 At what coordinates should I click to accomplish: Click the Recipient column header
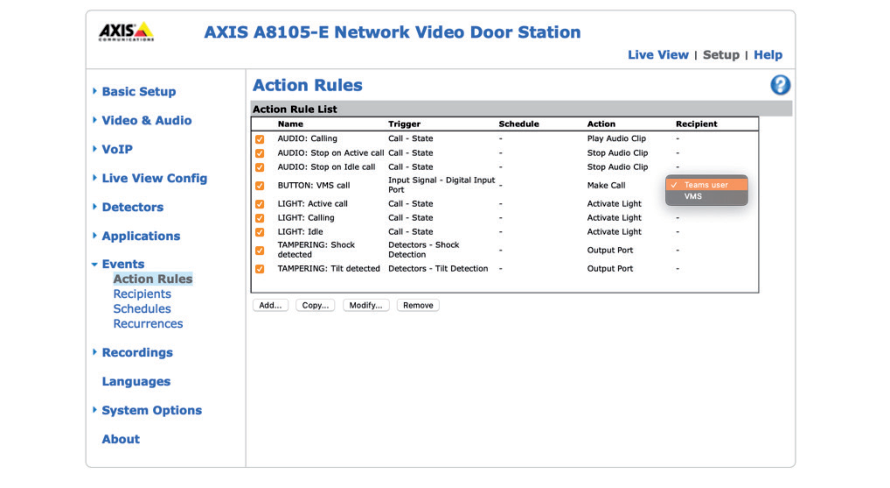696,124
